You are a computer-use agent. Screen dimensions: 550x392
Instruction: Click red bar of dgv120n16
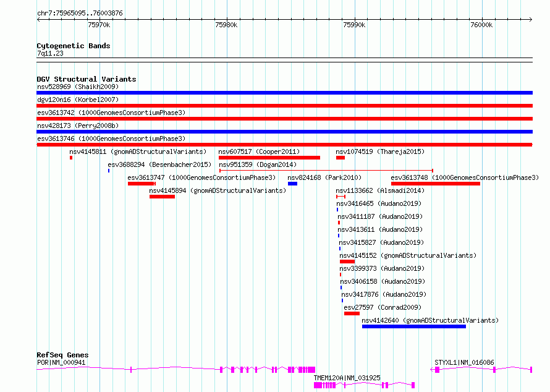coord(284,106)
